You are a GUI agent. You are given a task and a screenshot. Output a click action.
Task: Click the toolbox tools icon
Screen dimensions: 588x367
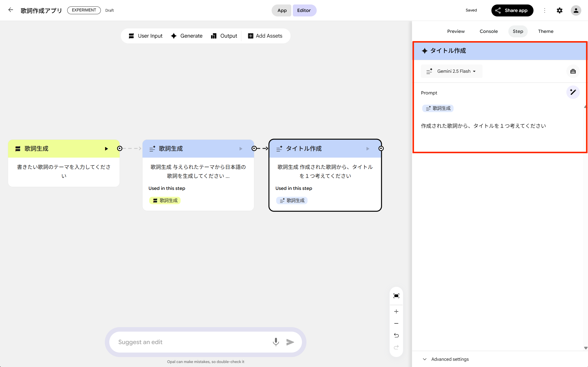coord(573,71)
